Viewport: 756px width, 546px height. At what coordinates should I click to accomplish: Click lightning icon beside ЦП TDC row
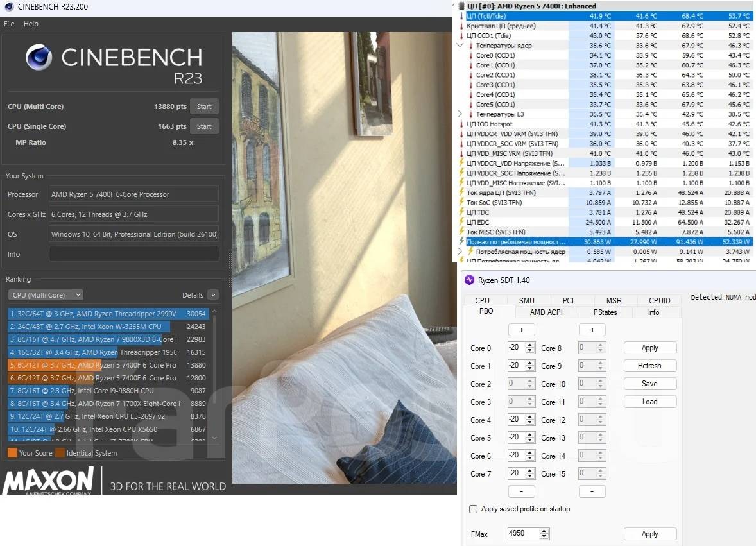tap(461, 212)
